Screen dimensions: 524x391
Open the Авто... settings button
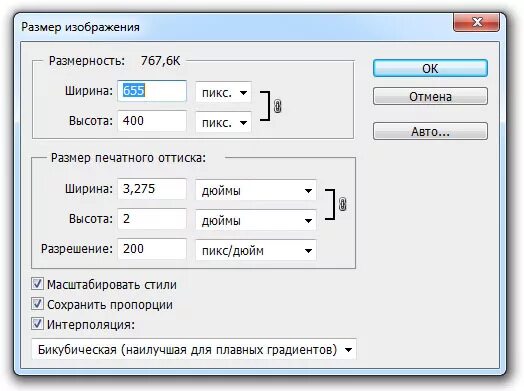[430, 131]
